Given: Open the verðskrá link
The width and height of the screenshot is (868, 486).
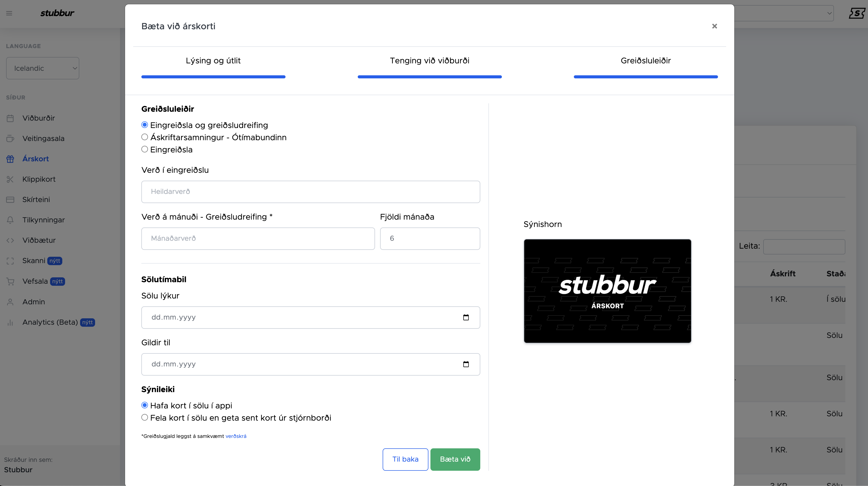Looking at the screenshot, I should [x=235, y=436].
